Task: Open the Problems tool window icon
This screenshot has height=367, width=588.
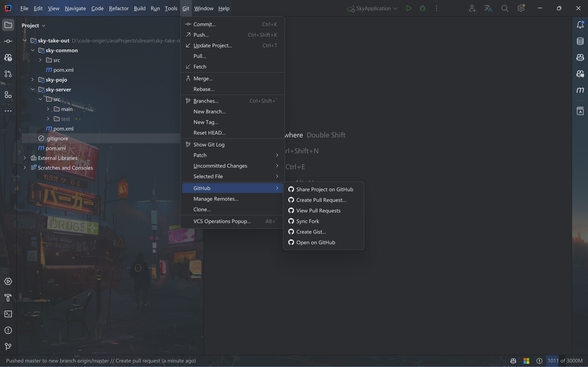Action: coord(8,330)
